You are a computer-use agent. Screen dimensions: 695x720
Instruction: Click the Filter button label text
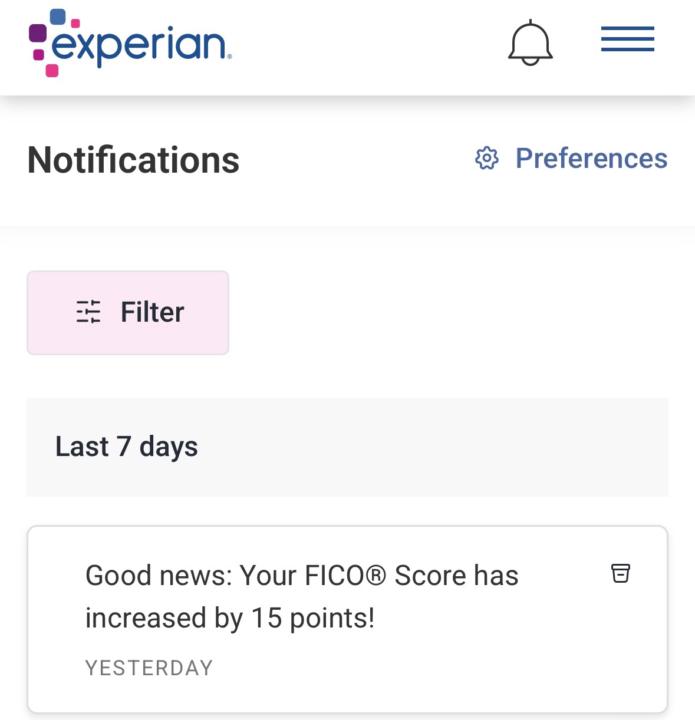point(152,312)
